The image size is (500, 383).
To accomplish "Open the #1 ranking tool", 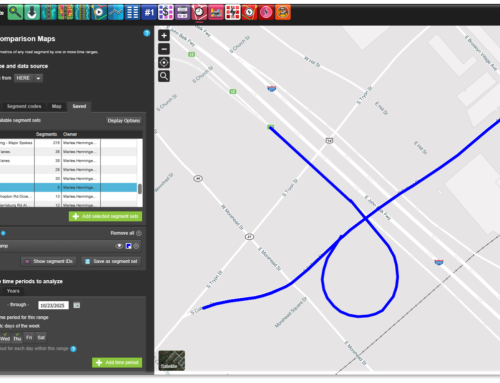I will tap(149, 13).
